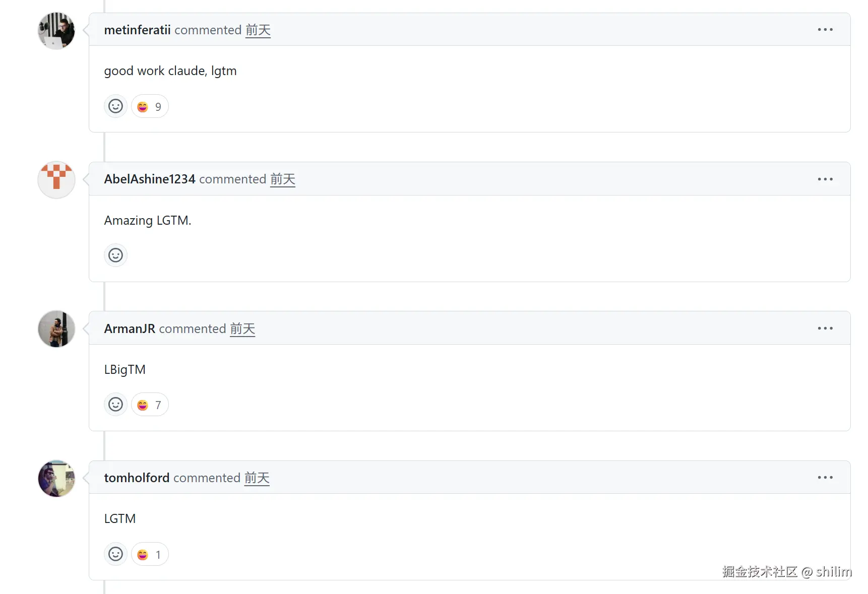Open metinferatii's profile avatar
This screenshot has height=594, width=868.
56,31
